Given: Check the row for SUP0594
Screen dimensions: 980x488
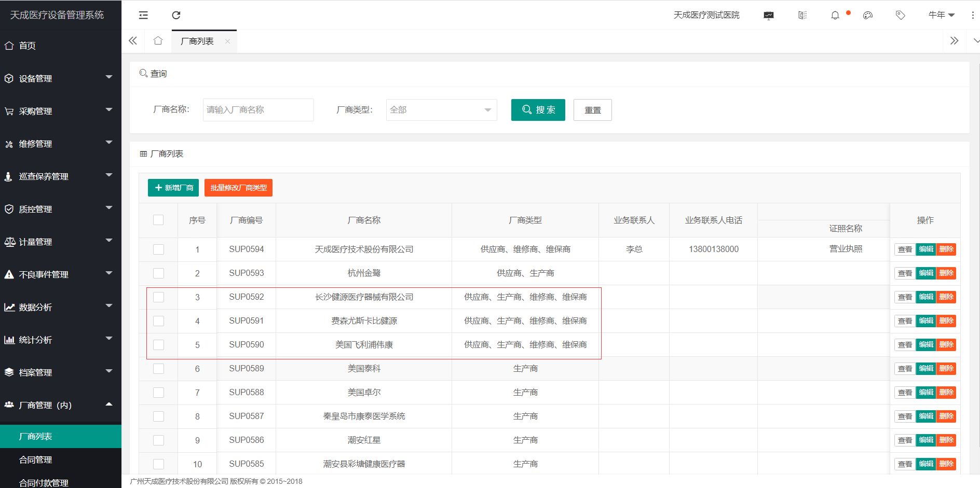Looking at the screenshot, I should tap(158, 249).
